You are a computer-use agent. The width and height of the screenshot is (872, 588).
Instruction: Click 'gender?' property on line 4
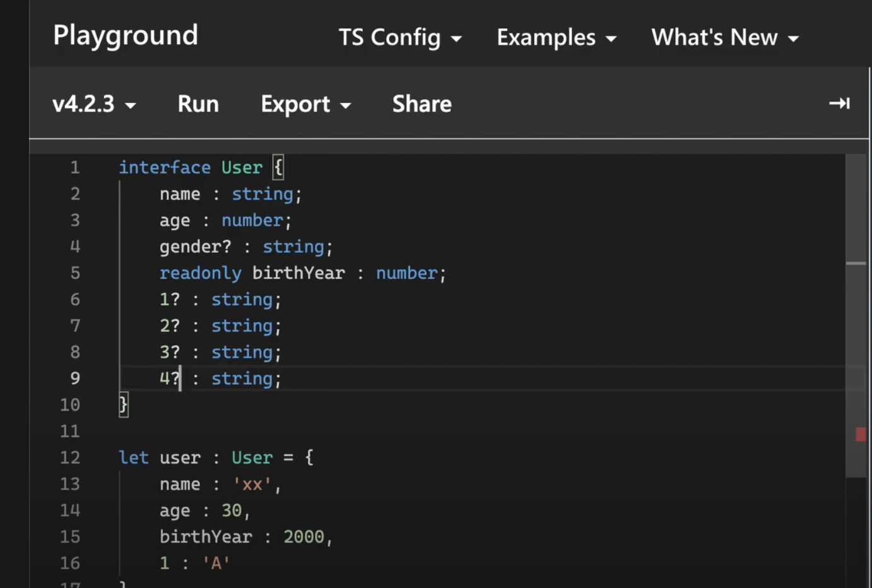click(x=196, y=247)
